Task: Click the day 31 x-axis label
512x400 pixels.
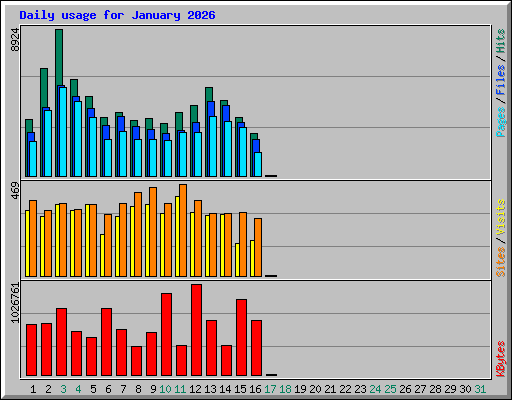Action: tap(480, 389)
